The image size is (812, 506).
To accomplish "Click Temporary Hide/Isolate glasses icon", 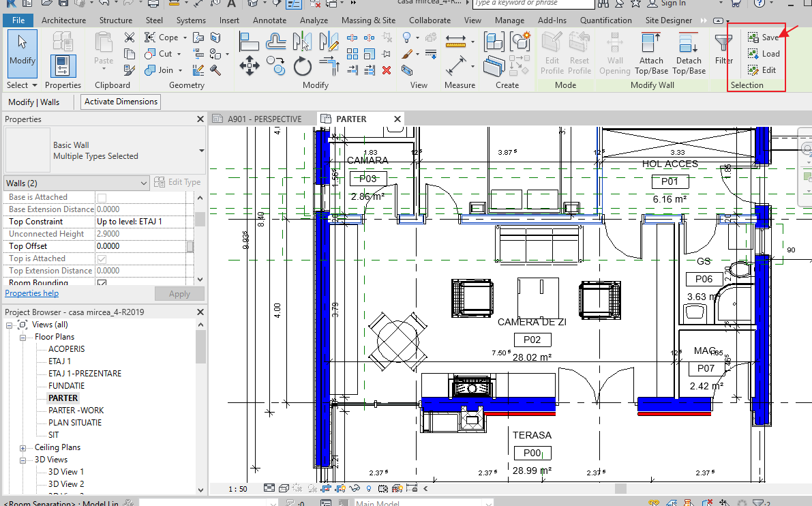I will click(x=354, y=488).
